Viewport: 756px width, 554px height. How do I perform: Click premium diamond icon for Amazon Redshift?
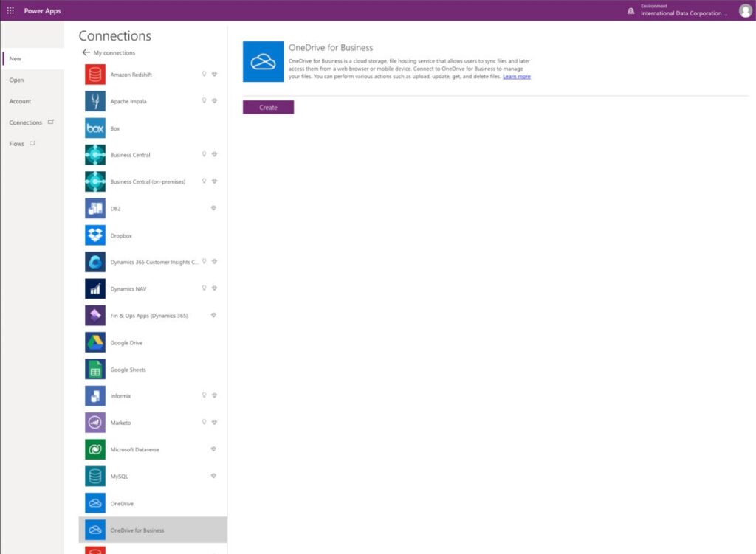point(214,75)
